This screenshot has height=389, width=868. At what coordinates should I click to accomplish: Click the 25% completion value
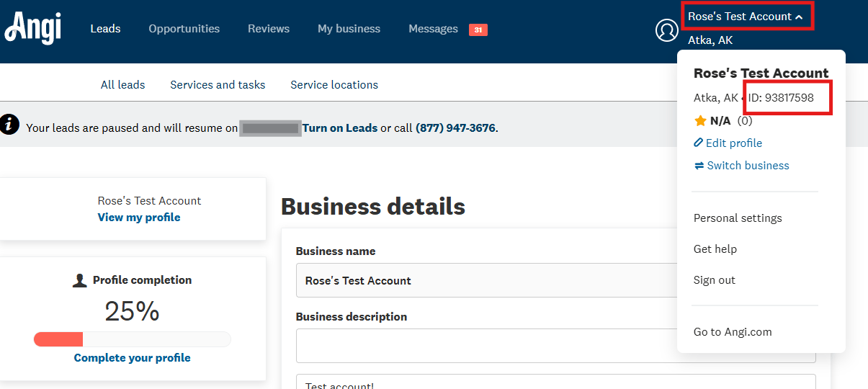click(133, 311)
